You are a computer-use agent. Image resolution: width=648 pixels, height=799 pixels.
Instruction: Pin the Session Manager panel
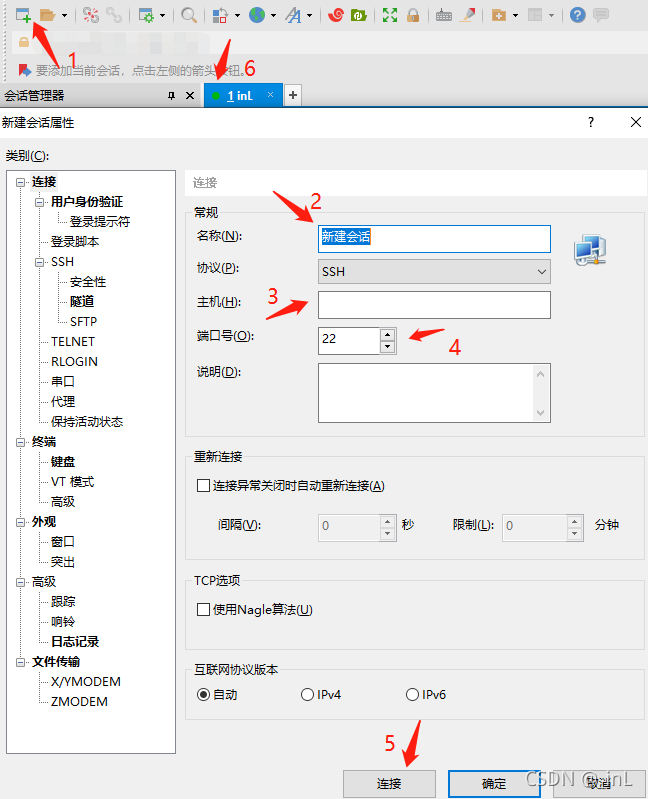coord(171,95)
